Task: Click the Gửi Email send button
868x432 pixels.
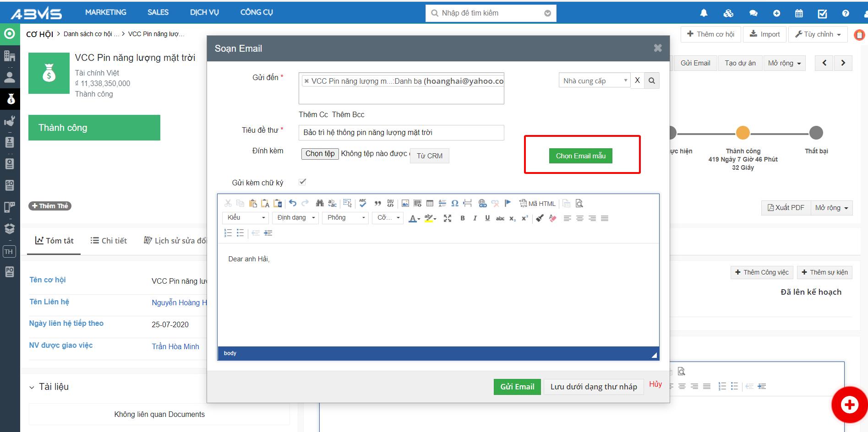Action: click(517, 387)
